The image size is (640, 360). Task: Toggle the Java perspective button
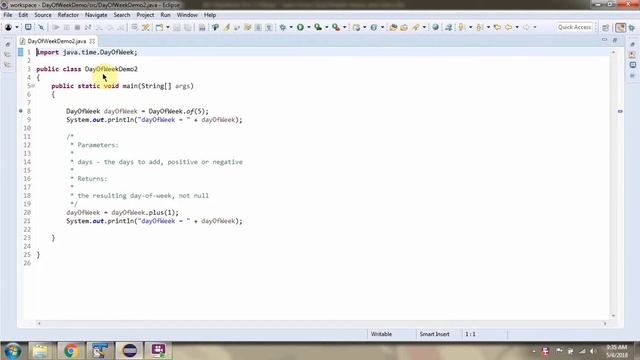620,27
